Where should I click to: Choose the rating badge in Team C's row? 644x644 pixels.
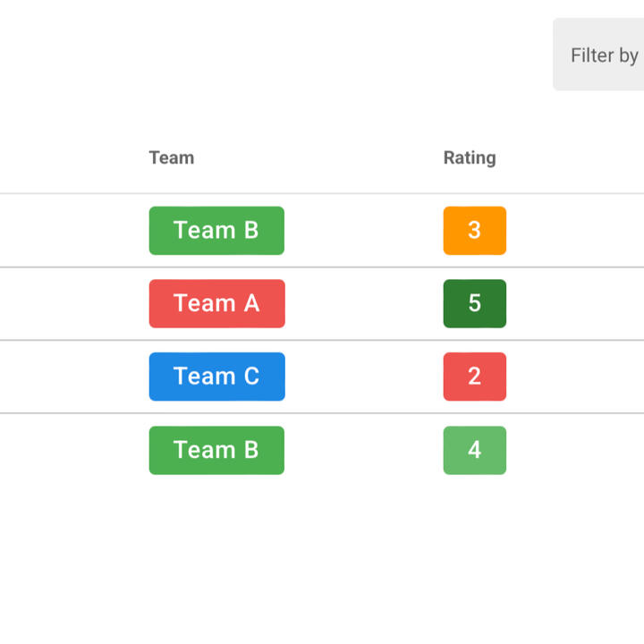[474, 377]
